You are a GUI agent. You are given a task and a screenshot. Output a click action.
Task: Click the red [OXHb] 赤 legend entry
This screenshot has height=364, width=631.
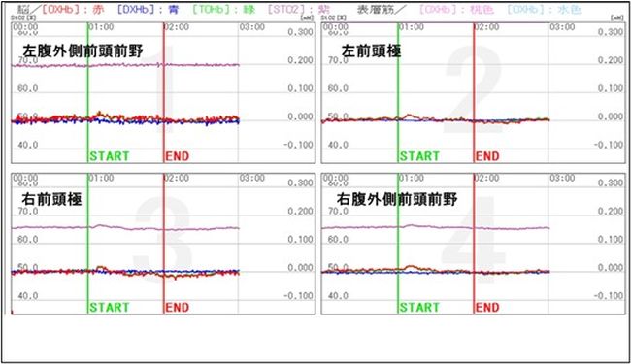[73, 10]
